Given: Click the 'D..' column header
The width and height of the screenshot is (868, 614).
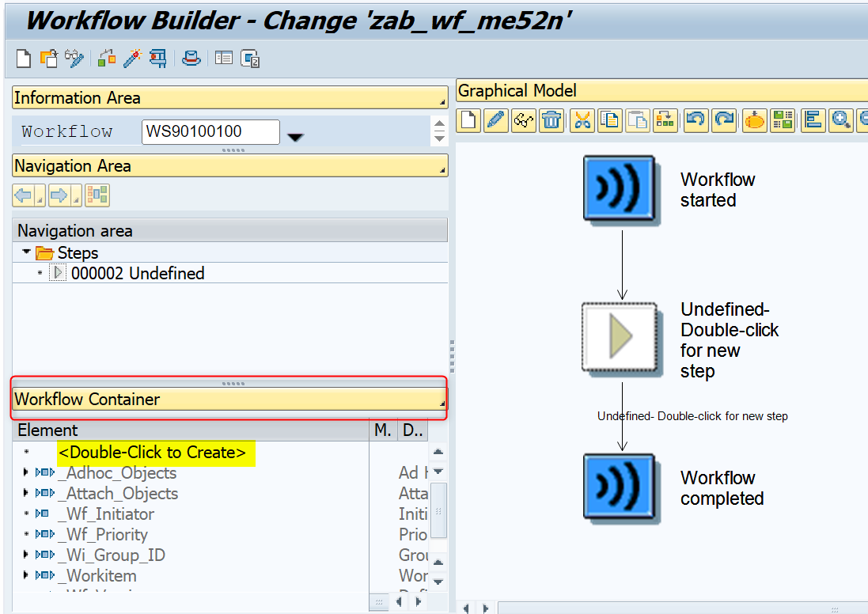Looking at the screenshot, I should tap(413, 430).
